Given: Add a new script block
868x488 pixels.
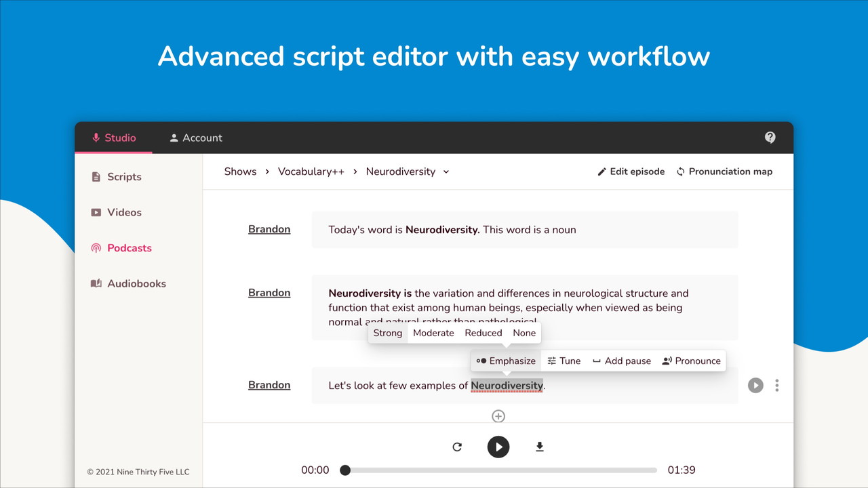Looking at the screenshot, I should coord(498,416).
